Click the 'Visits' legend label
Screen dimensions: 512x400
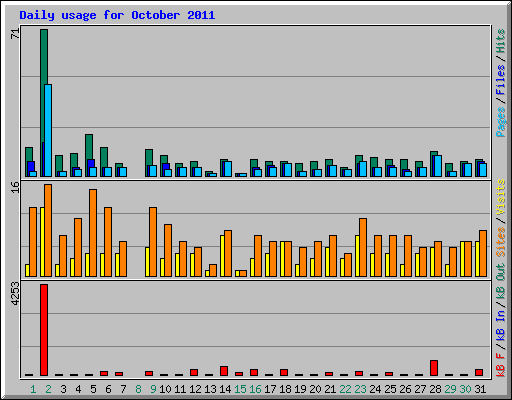501,197
